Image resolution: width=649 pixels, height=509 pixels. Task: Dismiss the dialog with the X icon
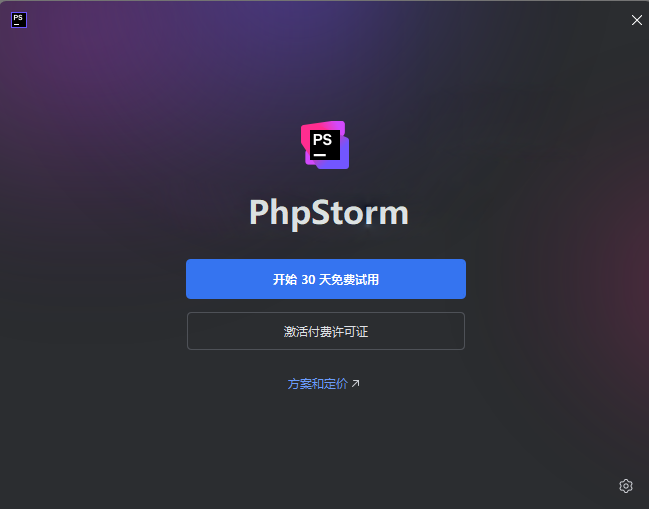pyautogui.click(x=637, y=20)
